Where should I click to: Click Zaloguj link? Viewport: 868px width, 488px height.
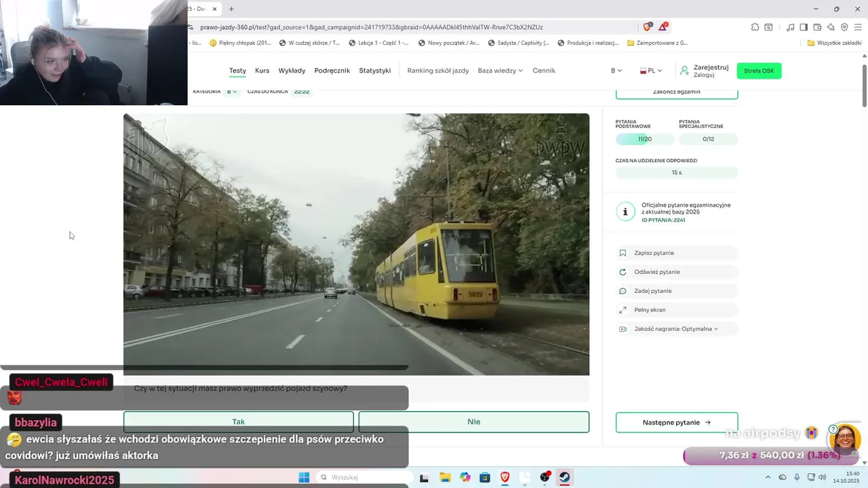704,75
